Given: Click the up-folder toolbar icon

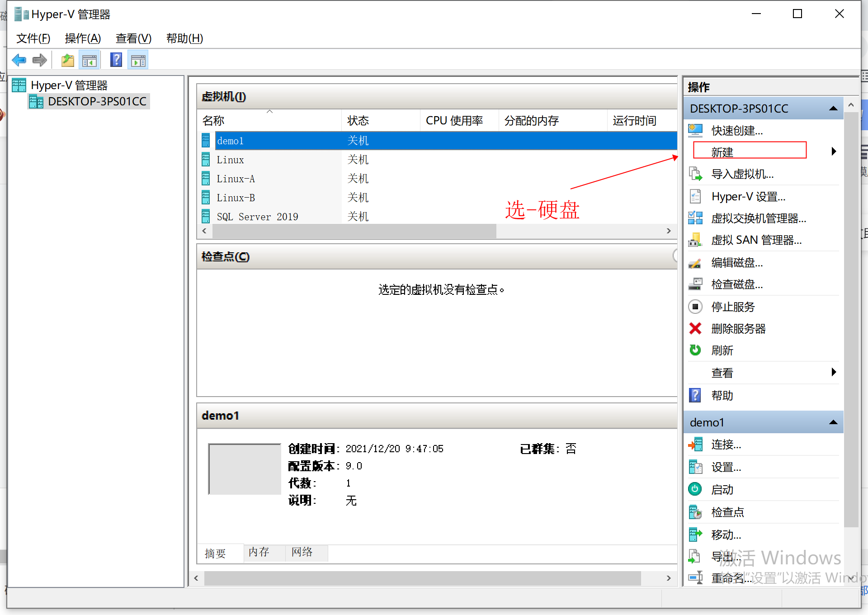Looking at the screenshot, I should coord(67,60).
